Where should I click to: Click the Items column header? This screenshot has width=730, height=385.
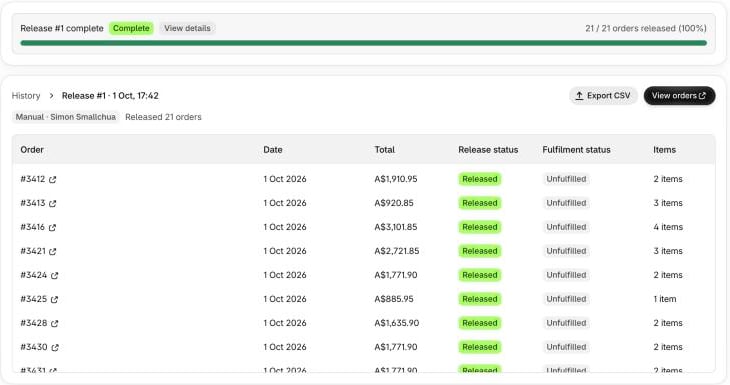pyautogui.click(x=664, y=149)
